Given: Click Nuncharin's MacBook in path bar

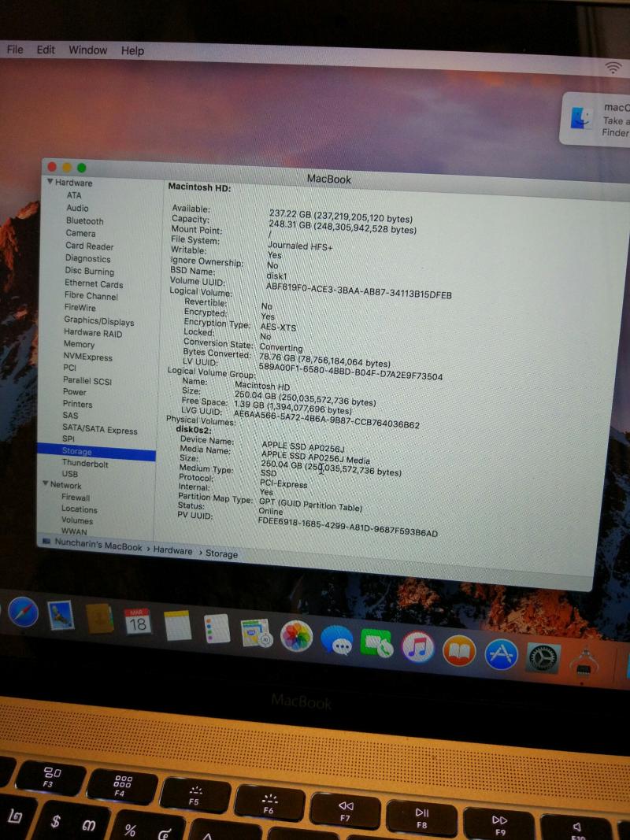Looking at the screenshot, I should [98, 546].
